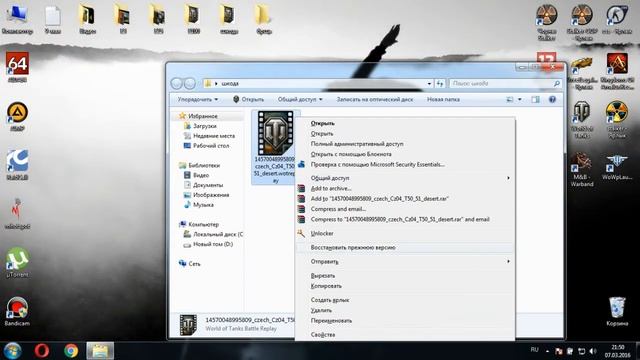Choose Compress and email... entry
This screenshot has width=640, height=360.
click(x=404, y=209)
